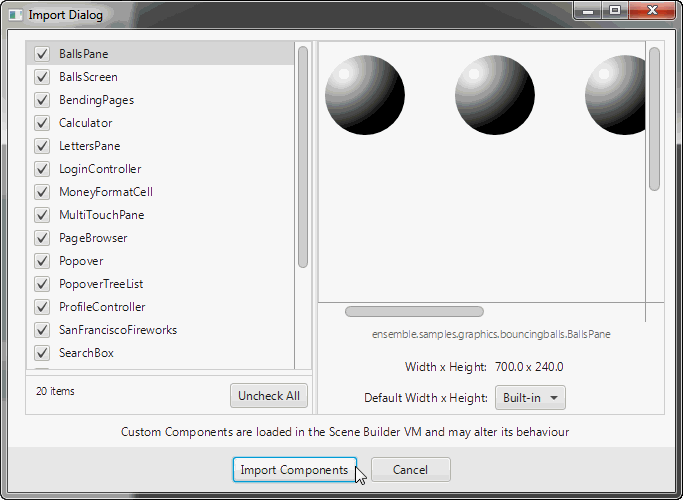
Task: Open the Default Width x Height Built-in dropdown
Action: 530,398
